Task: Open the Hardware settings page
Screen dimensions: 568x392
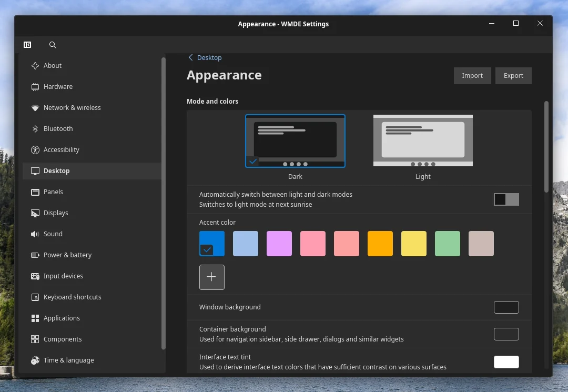Action: click(x=92, y=87)
